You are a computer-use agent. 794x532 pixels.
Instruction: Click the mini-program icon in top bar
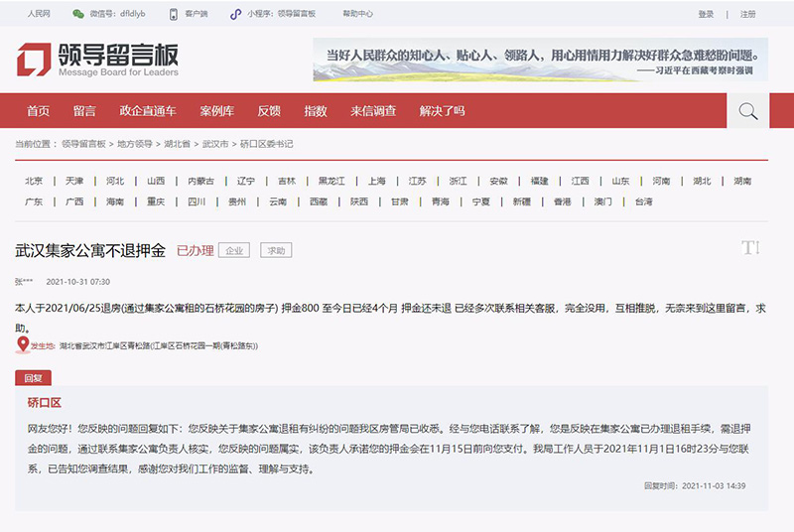235,15
